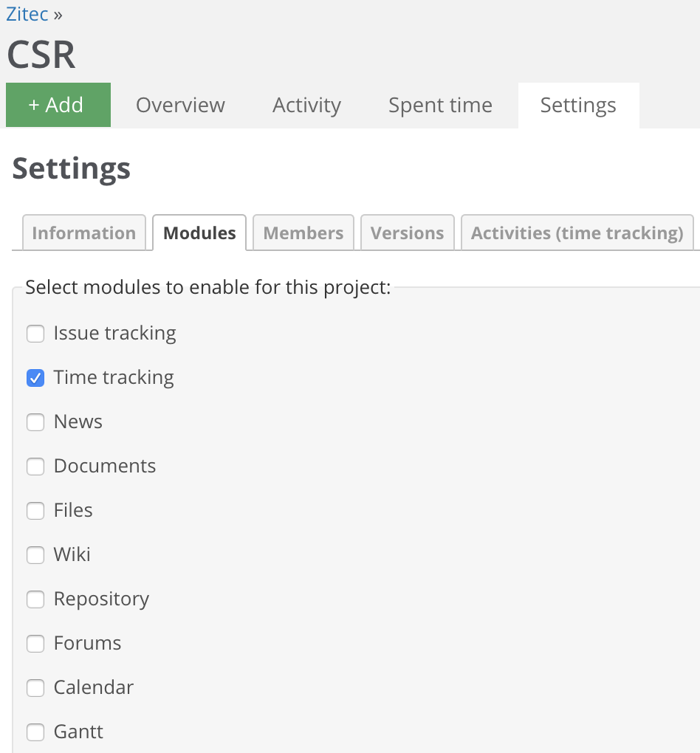Enable the Issue tracking module checkbox
Viewport: 700px width, 753px height.
tap(35, 333)
